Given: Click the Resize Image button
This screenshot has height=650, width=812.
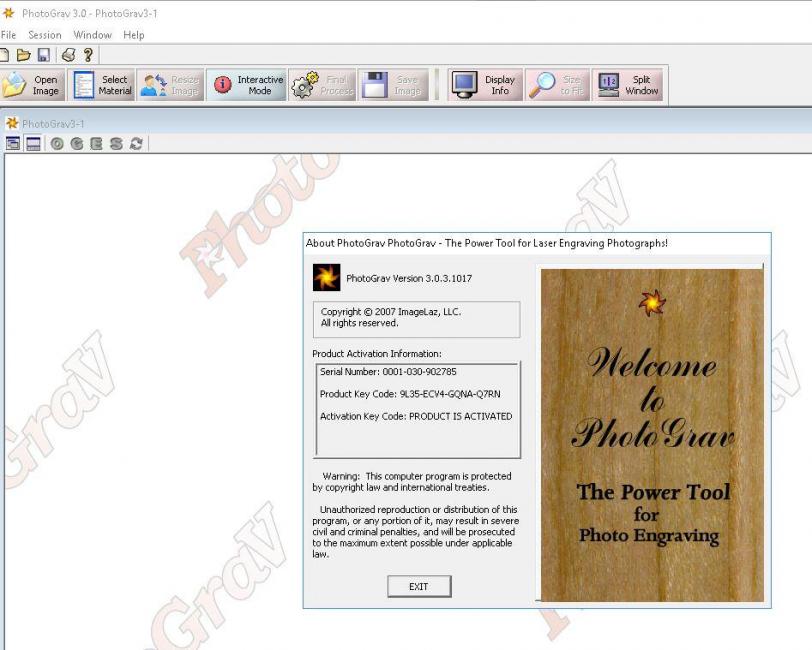Looking at the screenshot, I should tap(170, 86).
